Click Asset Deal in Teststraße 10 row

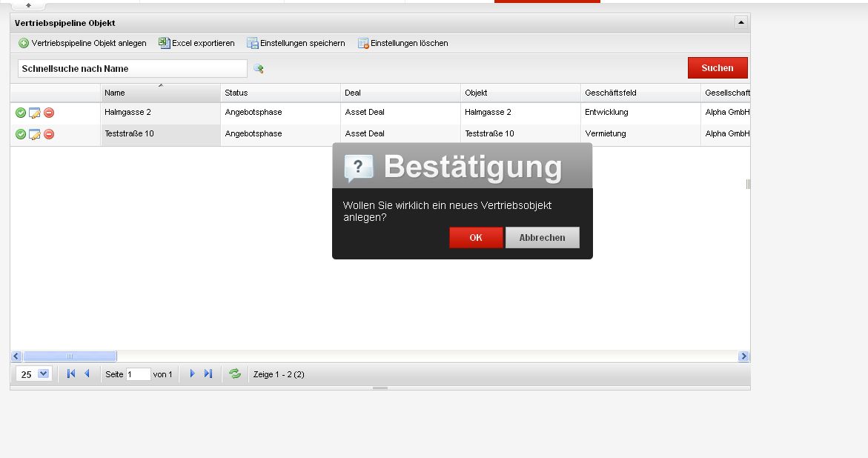tap(365, 134)
